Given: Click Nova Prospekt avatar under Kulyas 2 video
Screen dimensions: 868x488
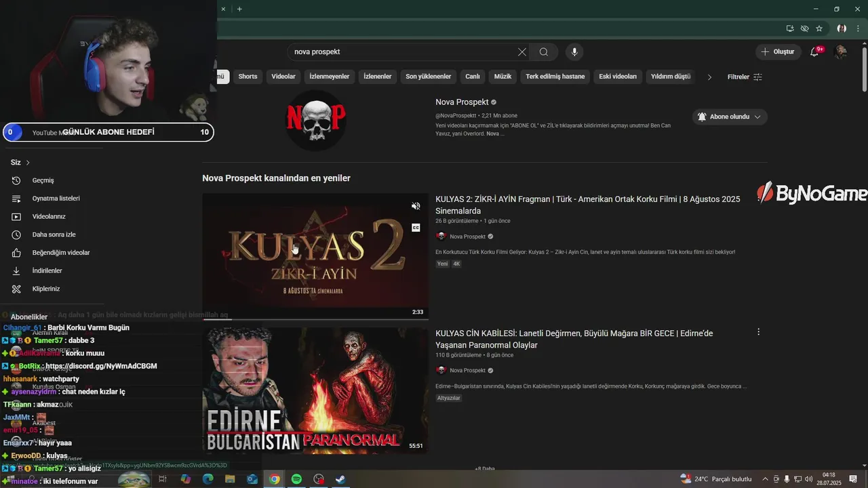Looking at the screenshot, I should tap(441, 237).
